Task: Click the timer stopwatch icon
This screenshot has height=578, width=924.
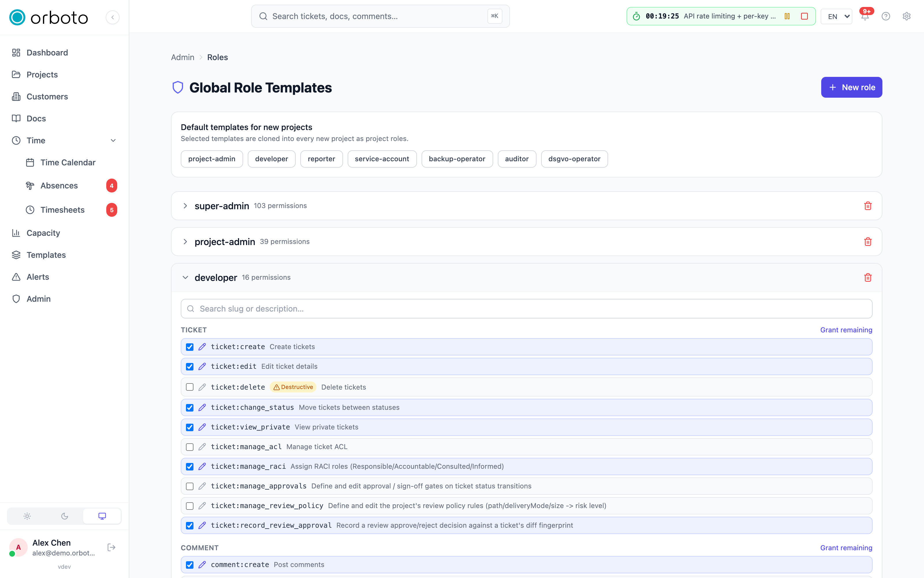Action: pyautogui.click(x=636, y=16)
